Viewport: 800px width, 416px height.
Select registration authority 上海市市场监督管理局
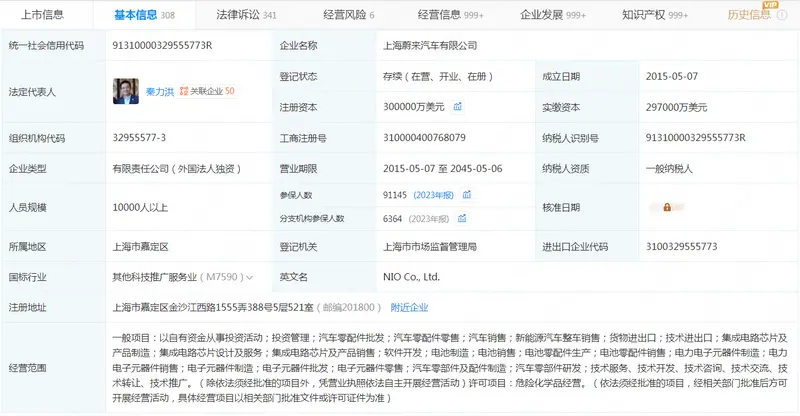(x=430, y=247)
